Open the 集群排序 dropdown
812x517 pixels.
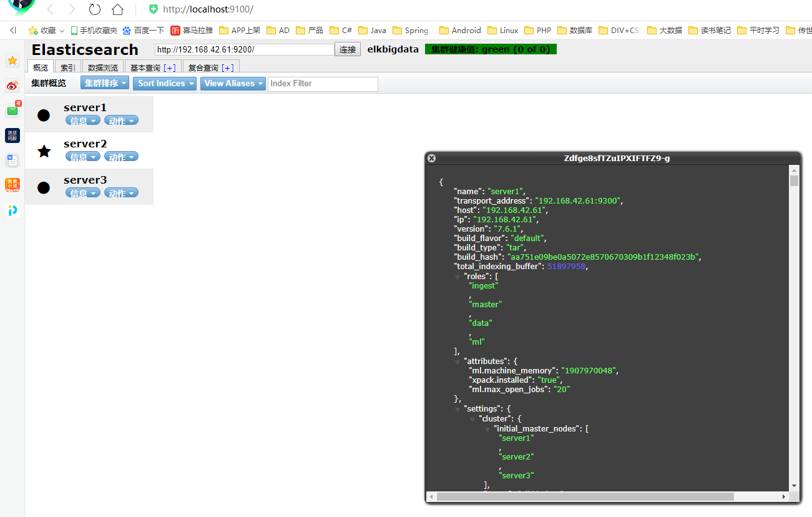[105, 83]
